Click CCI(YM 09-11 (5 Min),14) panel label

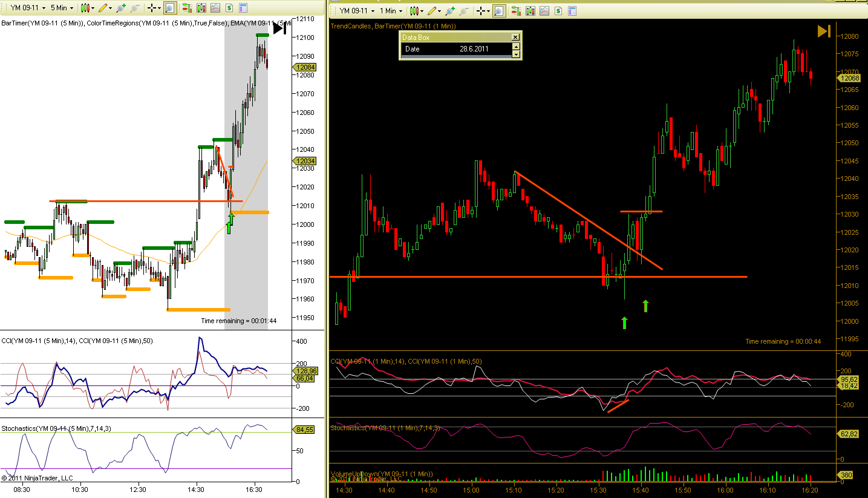pos(39,341)
